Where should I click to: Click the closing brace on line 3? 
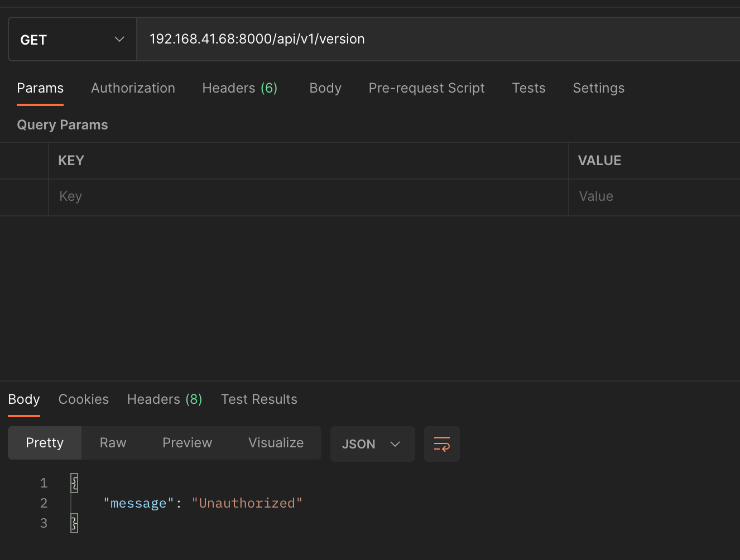coord(74,523)
